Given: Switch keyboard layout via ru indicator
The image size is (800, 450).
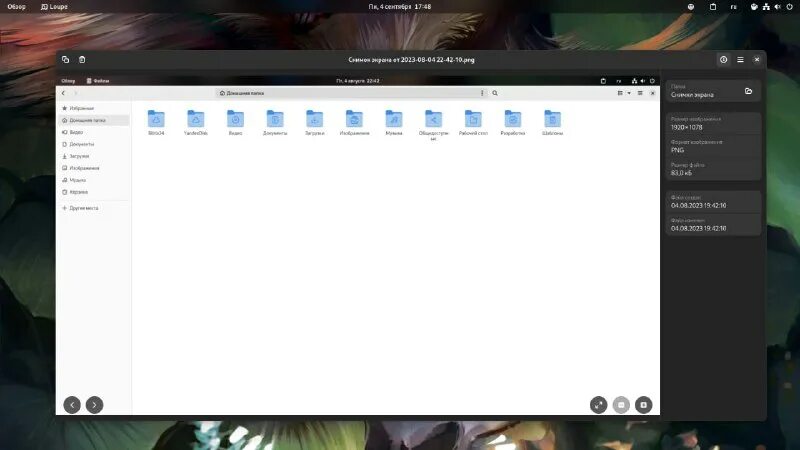Looking at the screenshot, I should click(733, 7).
